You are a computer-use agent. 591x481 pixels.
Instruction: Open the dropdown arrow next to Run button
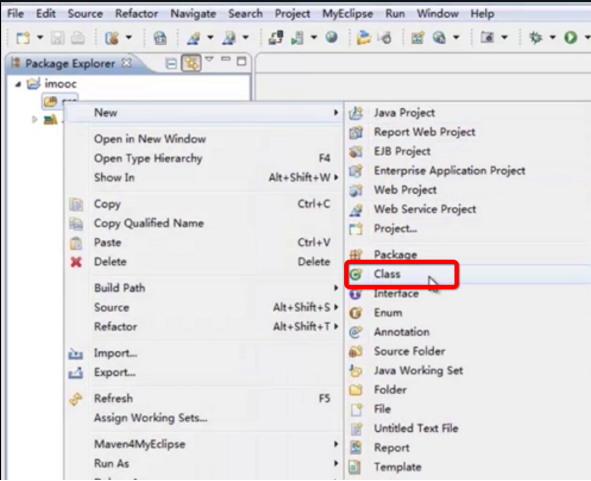[x=587, y=37]
